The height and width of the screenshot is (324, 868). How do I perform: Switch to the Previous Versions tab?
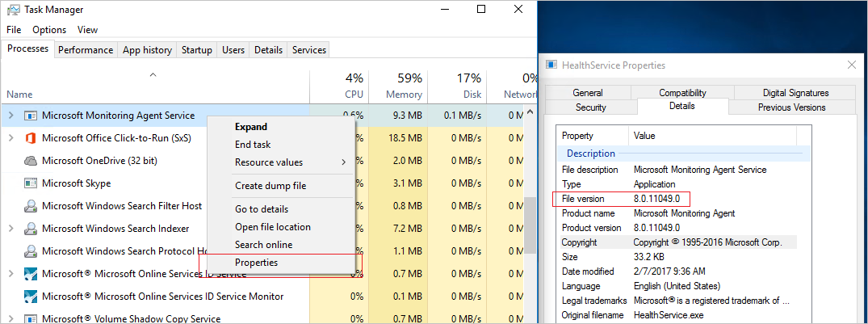tap(791, 107)
